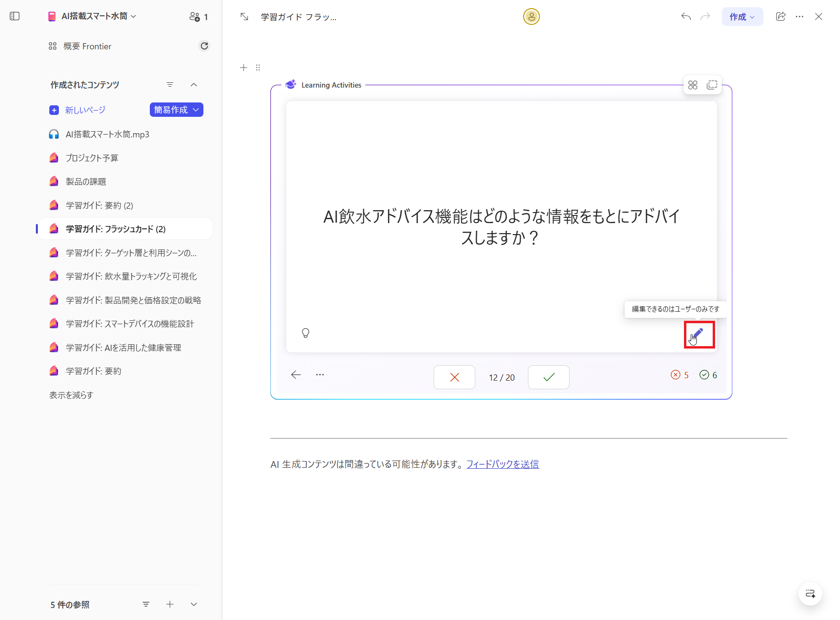Refresh the 概要 Frontier overview
Image resolution: width=840 pixels, height=620 pixels.
click(x=204, y=45)
